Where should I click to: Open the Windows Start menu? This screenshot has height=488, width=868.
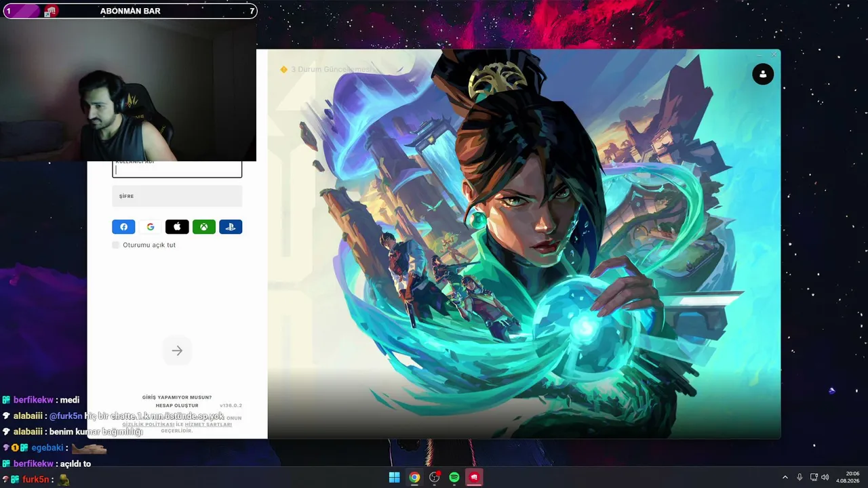(394, 477)
